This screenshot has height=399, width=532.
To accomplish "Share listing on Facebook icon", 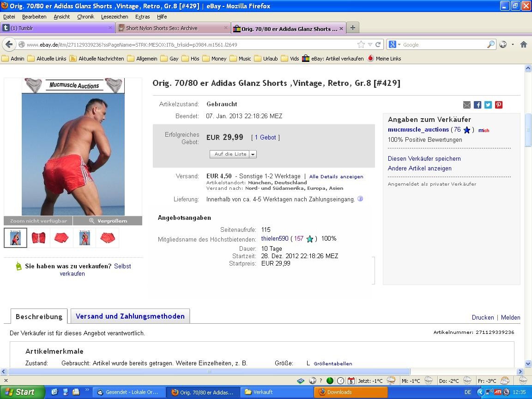I will 478,105.
